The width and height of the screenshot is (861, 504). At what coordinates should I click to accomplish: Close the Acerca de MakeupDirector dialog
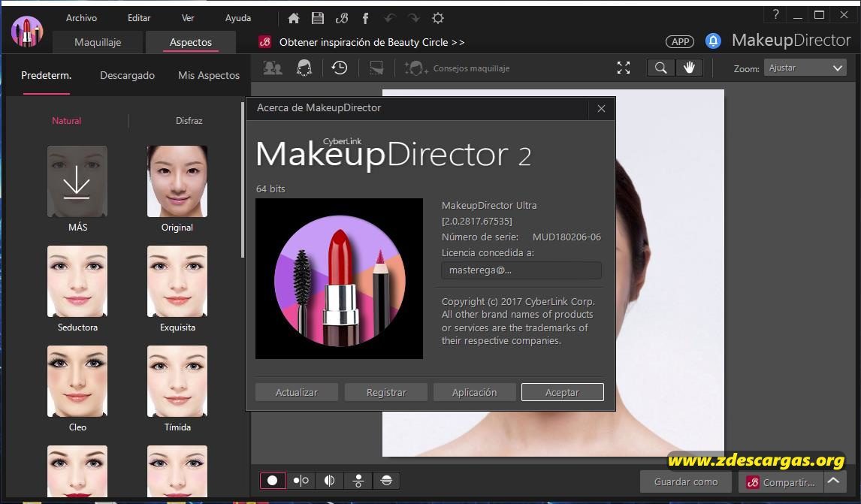(601, 109)
